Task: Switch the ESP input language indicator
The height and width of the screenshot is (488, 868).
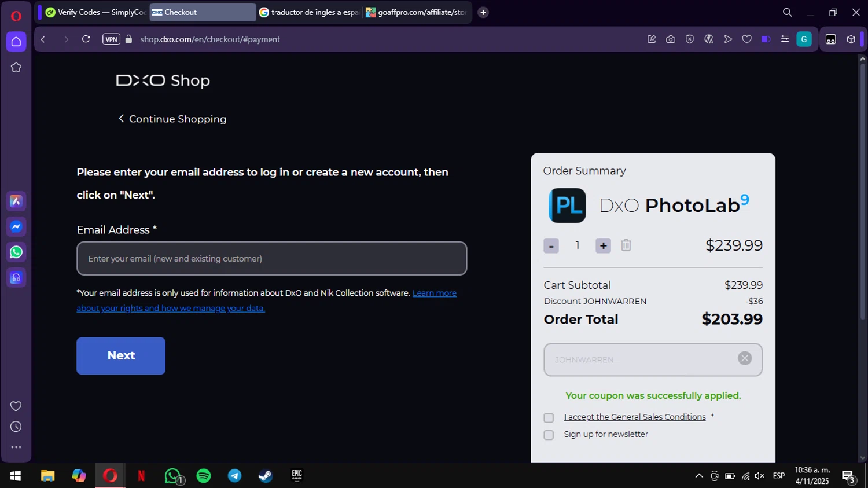Action: 779,476
